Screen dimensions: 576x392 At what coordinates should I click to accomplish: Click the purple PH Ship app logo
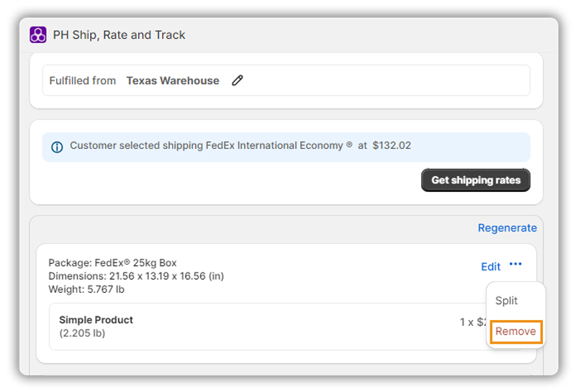click(38, 35)
